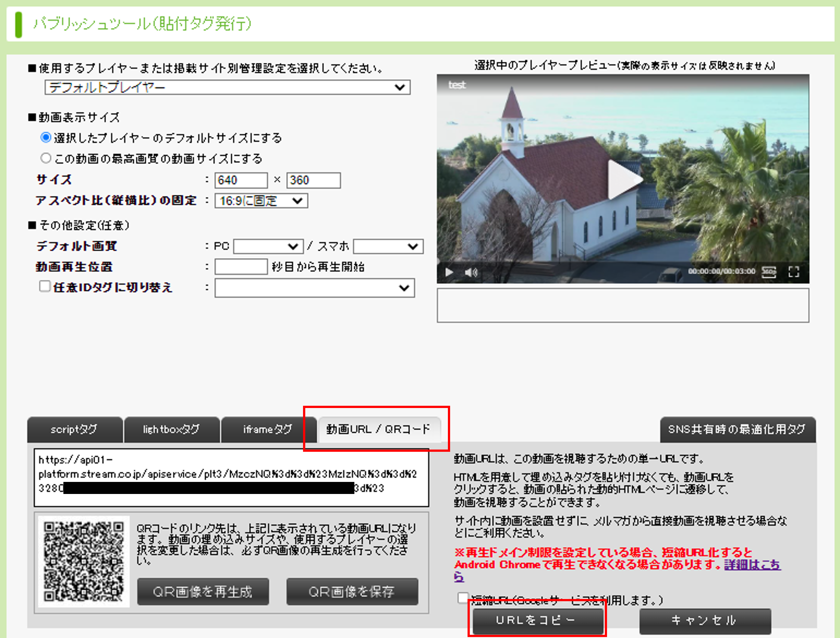840x638 pixels.
Task: Open the SNS共有時の最適化用タグ tab
Action: pos(737,429)
